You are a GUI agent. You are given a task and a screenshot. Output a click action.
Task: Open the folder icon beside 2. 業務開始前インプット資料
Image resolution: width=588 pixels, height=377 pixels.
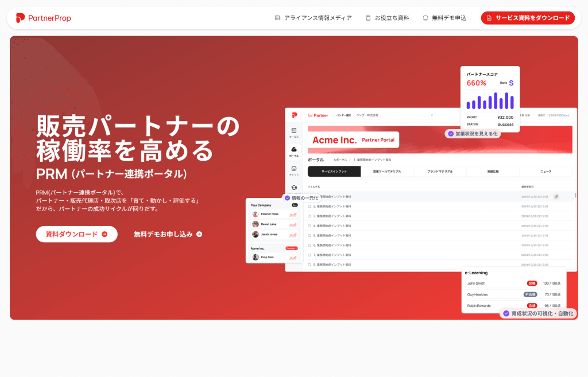tap(310, 207)
